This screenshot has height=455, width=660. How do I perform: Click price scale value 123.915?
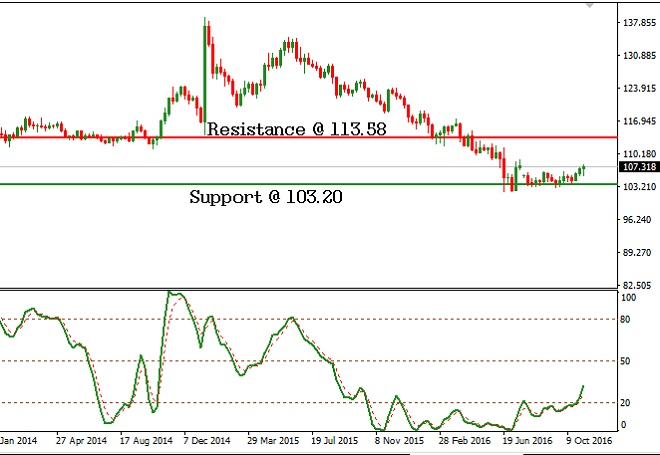pos(639,88)
